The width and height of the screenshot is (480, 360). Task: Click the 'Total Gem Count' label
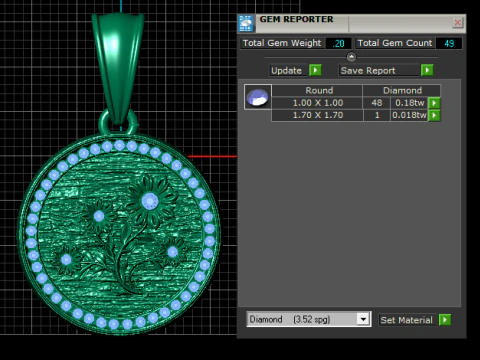(395, 43)
